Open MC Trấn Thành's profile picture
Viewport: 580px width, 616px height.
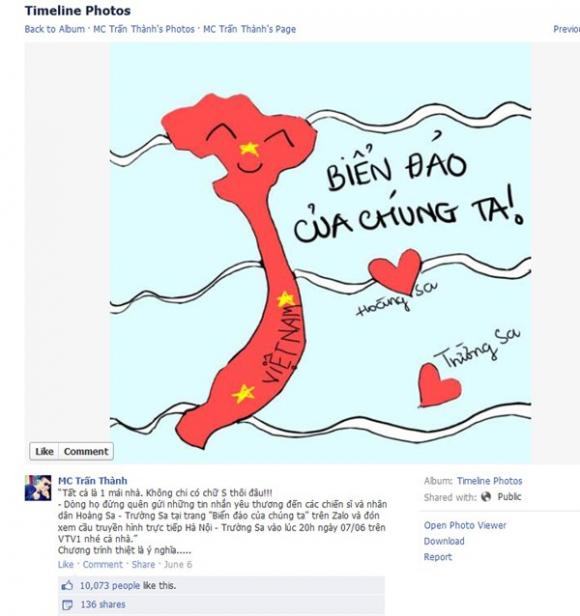coord(38,488)
